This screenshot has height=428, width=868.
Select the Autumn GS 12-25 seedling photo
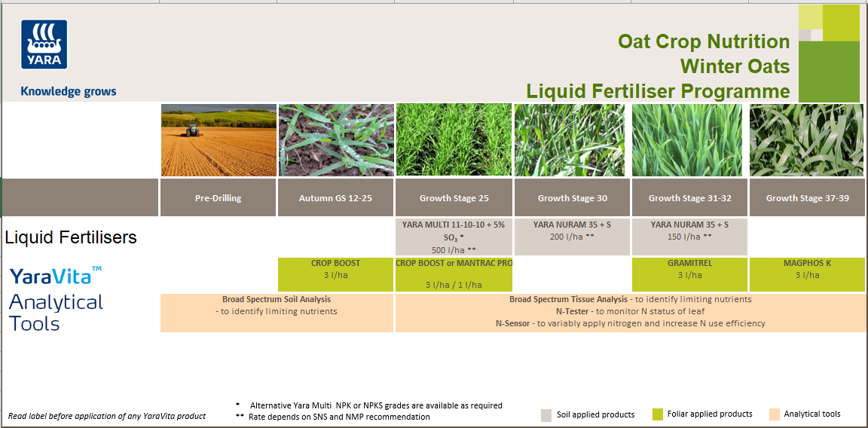[x=336, y=140]
